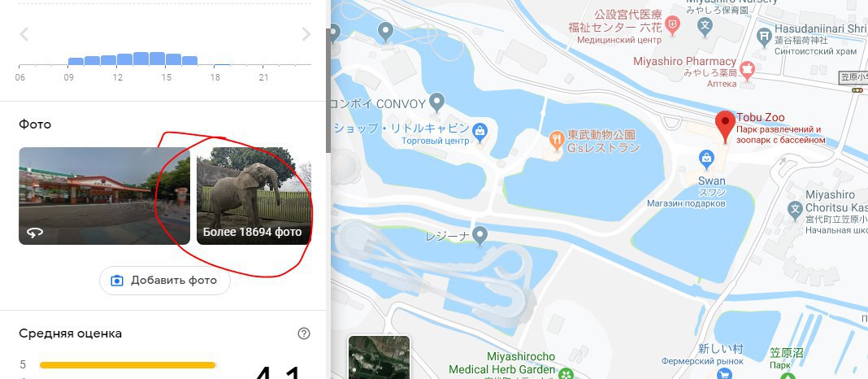Click the Добавить фото button

coord(165,281)
